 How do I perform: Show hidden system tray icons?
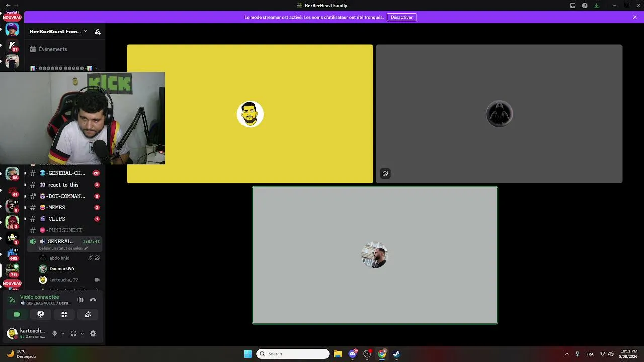(566, 354)
